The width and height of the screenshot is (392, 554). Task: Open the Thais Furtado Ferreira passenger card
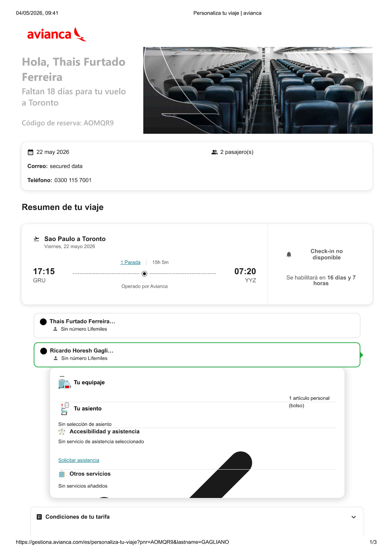197,326
